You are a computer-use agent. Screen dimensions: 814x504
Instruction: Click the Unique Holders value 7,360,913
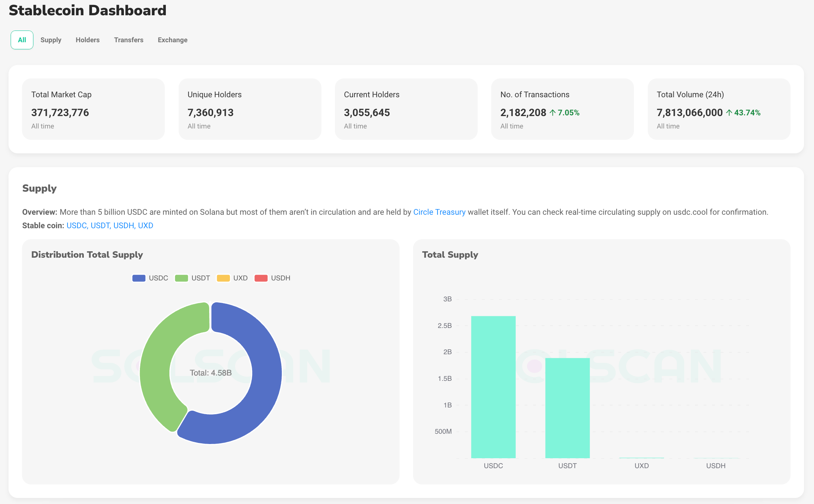click(x=211, y=113)
